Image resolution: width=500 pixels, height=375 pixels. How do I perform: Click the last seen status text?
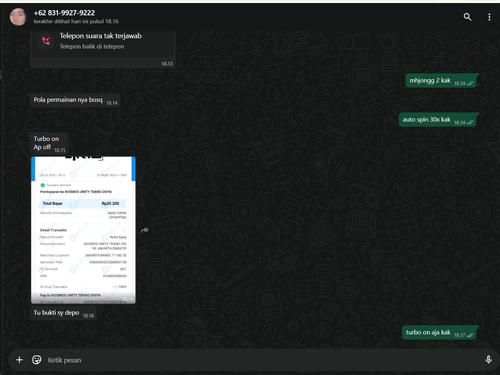(x=76, y=21)
